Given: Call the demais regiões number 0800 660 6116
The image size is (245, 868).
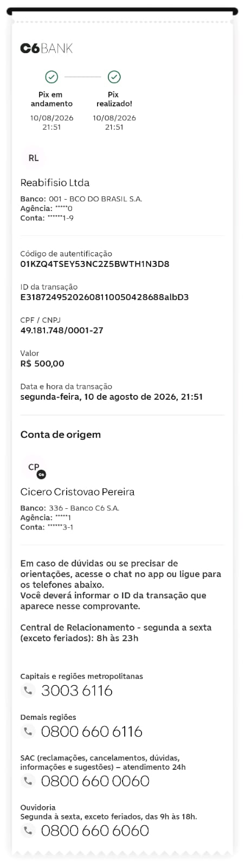Looking at the screenshot, I should click(92, 731).
